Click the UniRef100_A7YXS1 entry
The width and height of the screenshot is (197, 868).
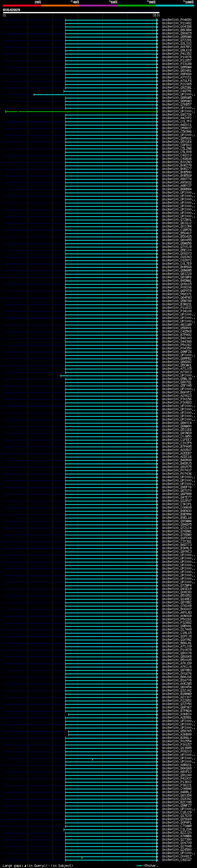(x=176, y=78)
